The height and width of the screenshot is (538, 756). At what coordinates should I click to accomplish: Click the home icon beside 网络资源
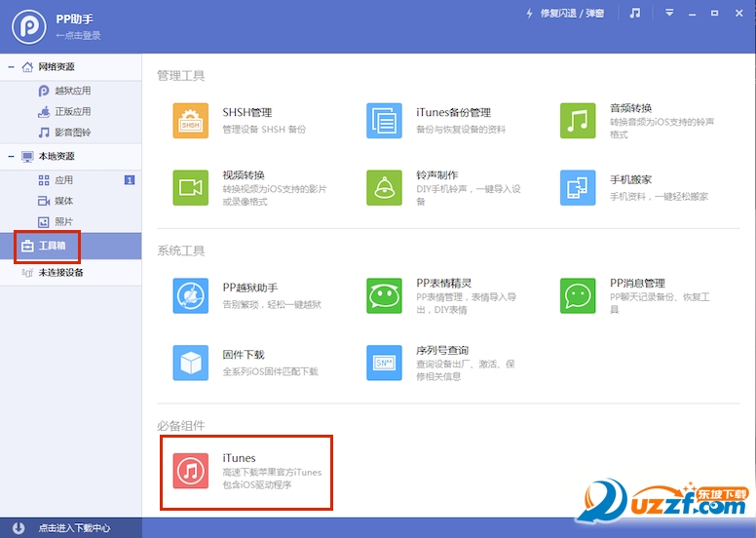pos(27,66)
